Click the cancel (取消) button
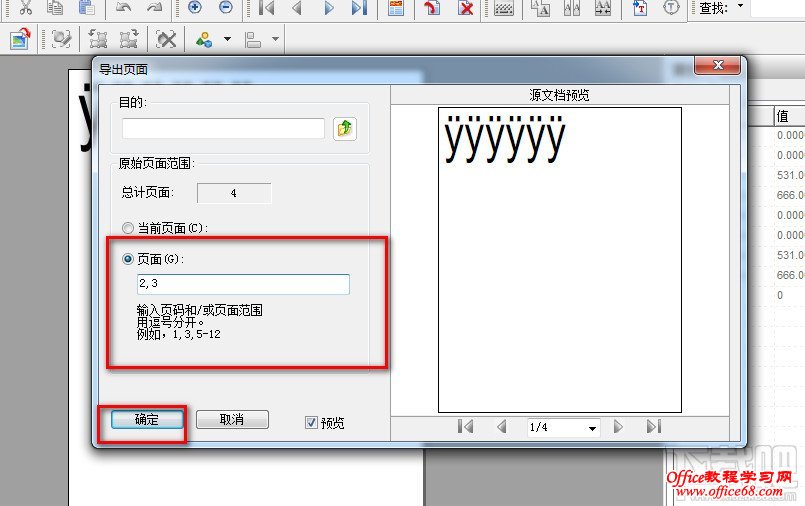This screenshot has width=805, height=506. coord(232,420)
